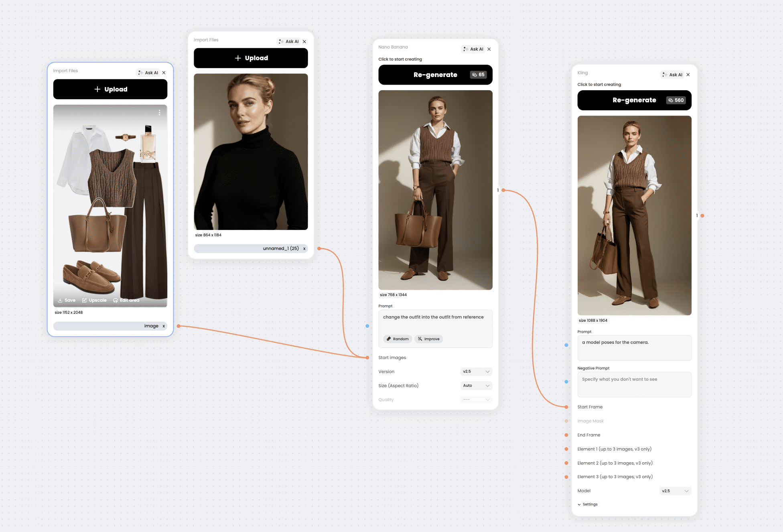783x532 pixels.
Task: Expand the Settings section in Kling
Action: point(588,504)
